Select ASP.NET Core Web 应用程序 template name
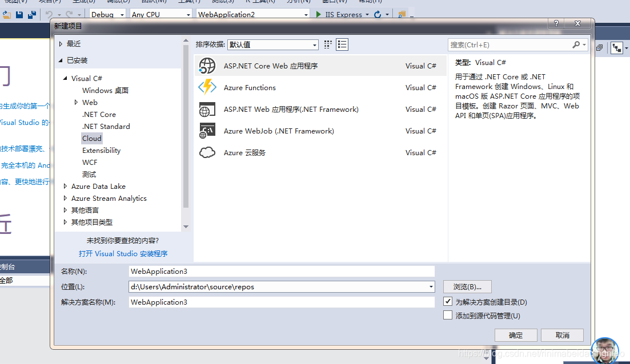630x364 pixels. click(271, 66)
